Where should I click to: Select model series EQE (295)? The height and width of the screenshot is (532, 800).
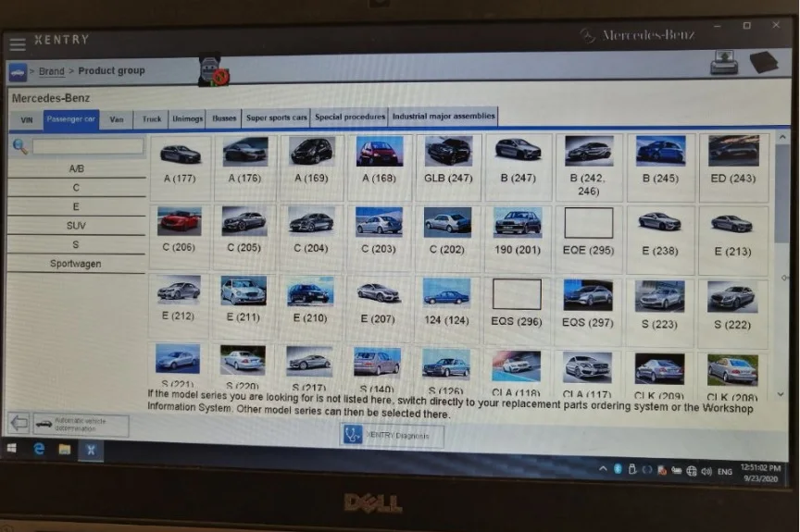tap(588, 241)
